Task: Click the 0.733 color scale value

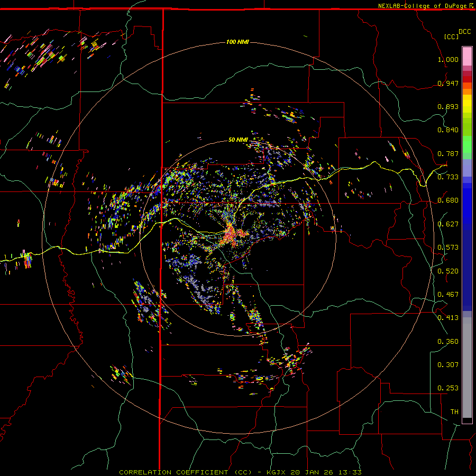Action: tap(448, 177)
